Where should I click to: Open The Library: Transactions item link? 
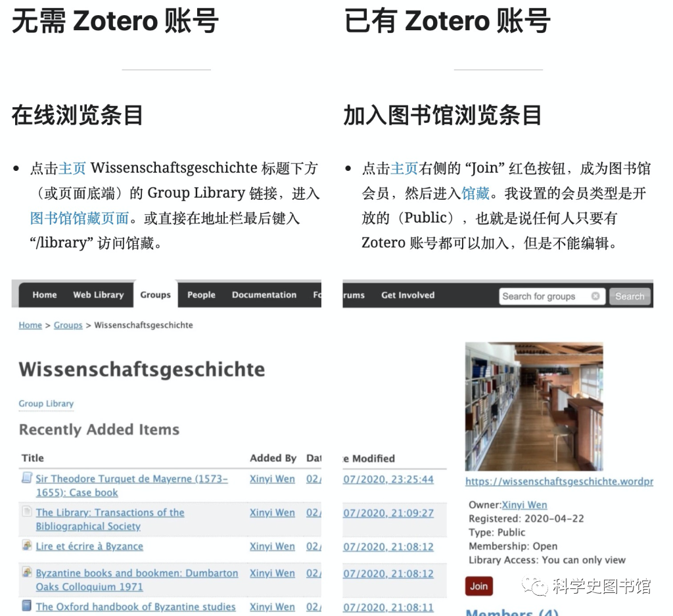pyautogui.click(x=110, y=519)
